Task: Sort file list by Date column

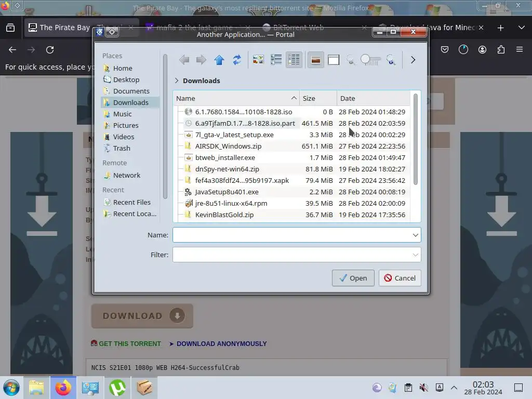Action: (x=373, y=98)
